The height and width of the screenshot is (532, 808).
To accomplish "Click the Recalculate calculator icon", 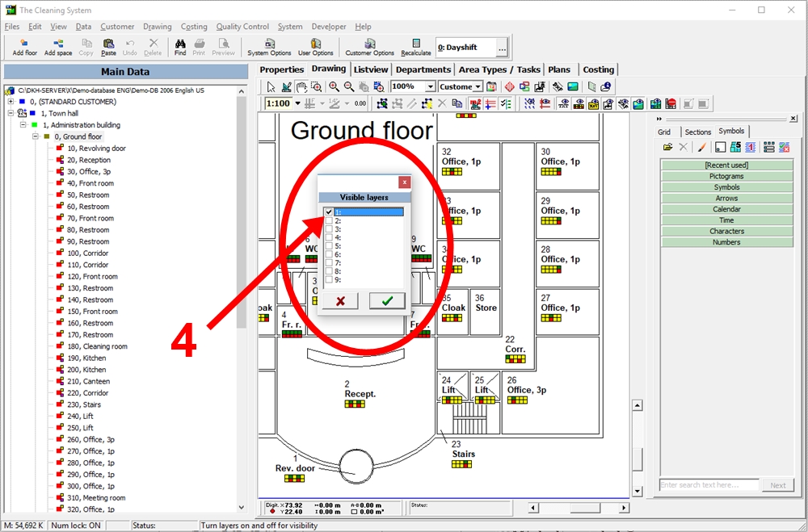I will pos(416,47).
